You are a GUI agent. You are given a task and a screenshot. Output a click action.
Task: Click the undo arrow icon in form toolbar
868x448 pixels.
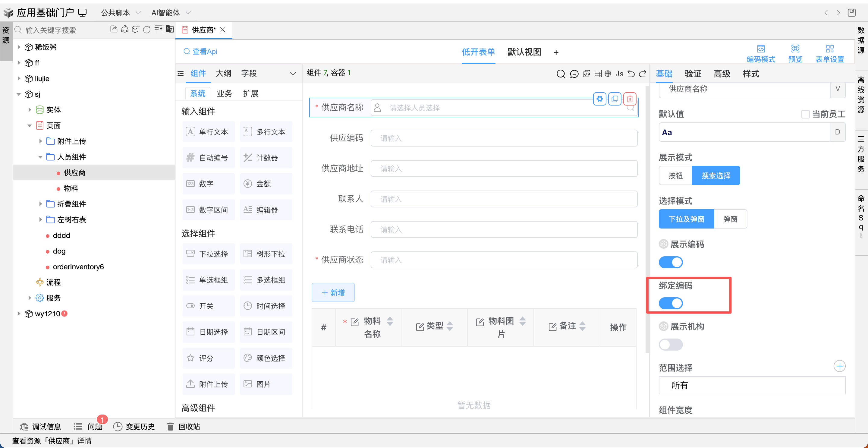tap(631, 74)
